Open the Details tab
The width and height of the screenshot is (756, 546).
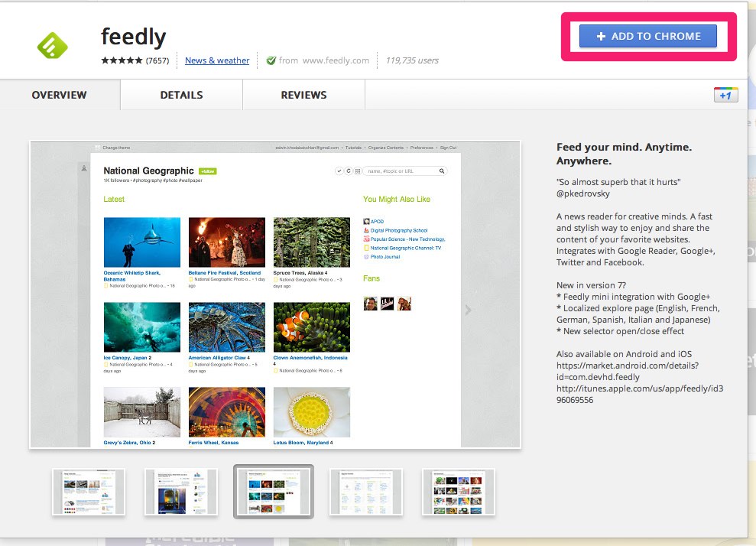point(181,95)
